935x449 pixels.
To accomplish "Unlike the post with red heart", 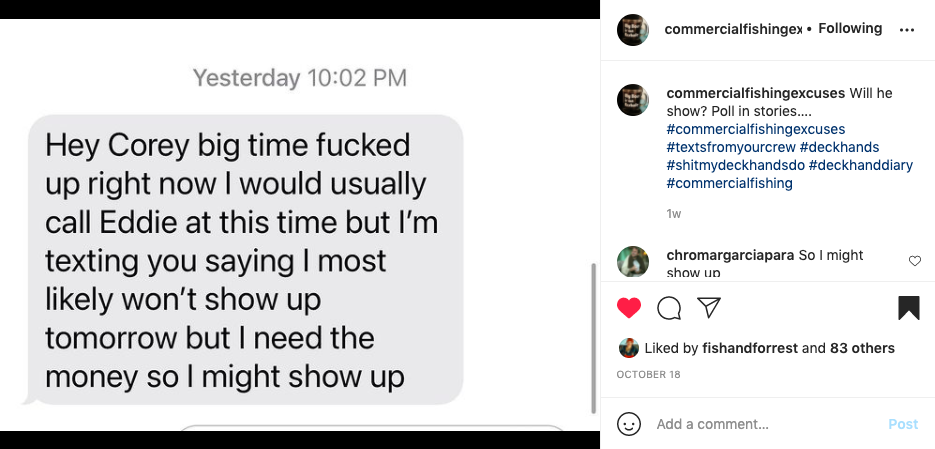I will [x=628, y=308].
